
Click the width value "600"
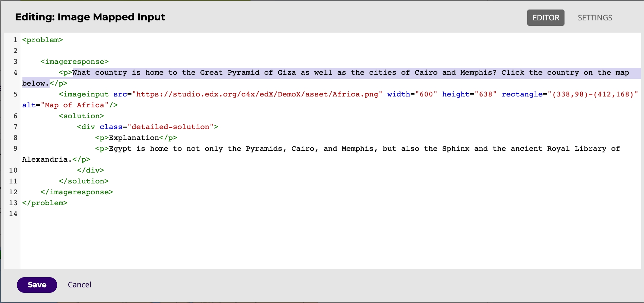426,94
